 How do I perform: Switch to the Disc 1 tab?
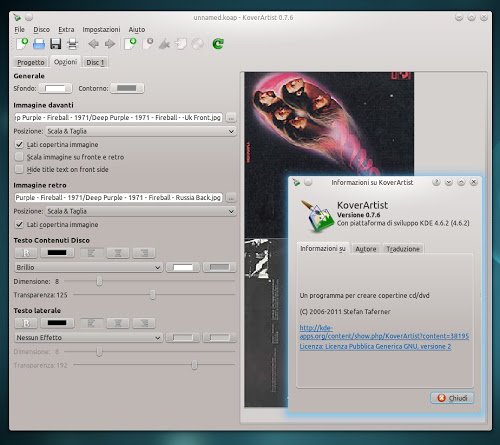[95, 62]
